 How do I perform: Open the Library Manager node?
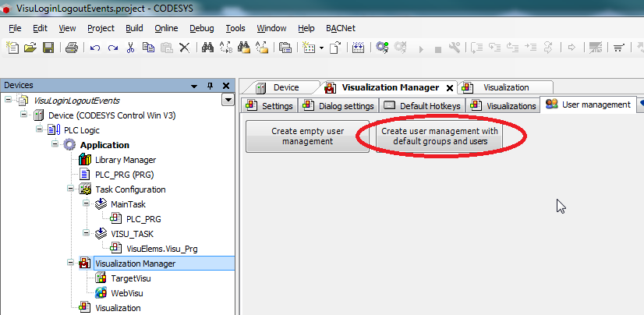[x=124, y=159]
